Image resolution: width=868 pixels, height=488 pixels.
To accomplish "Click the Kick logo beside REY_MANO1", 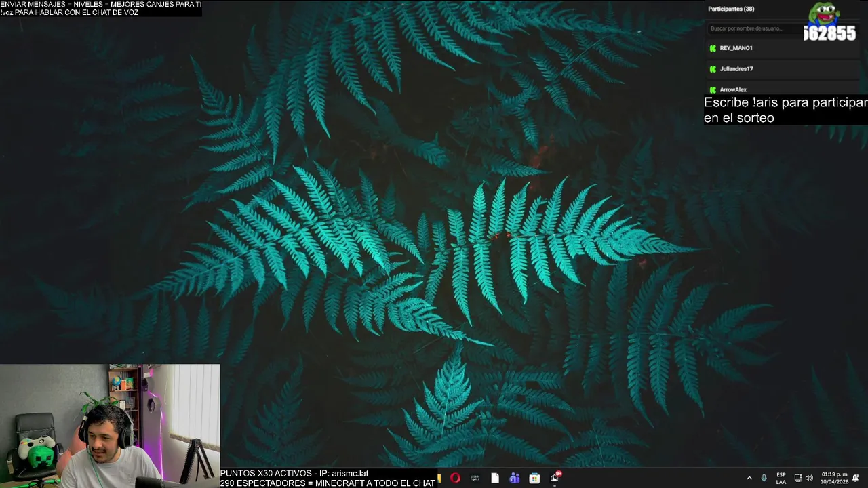I will coord(713,48).
